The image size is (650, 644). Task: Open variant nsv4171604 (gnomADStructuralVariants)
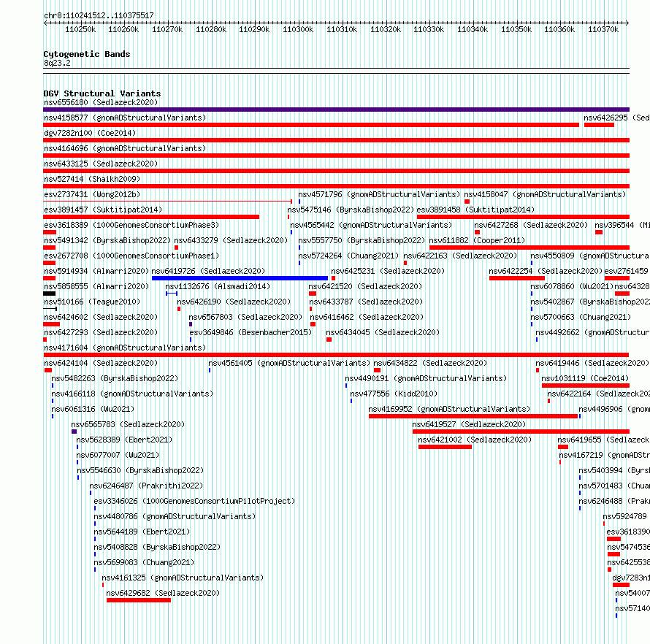coord(125,348)
